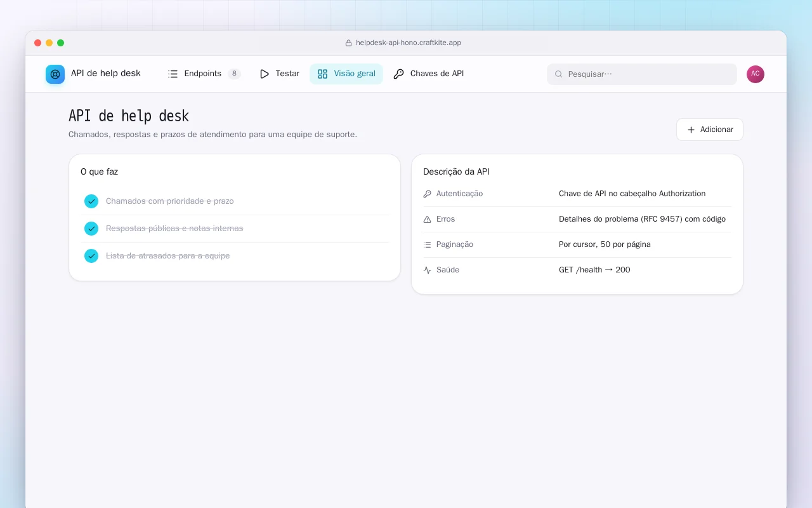Image resolution: width=812 pixels, height=508 pixels.
Task: Click the Endpoints list icon
Action: click(173, 74)
